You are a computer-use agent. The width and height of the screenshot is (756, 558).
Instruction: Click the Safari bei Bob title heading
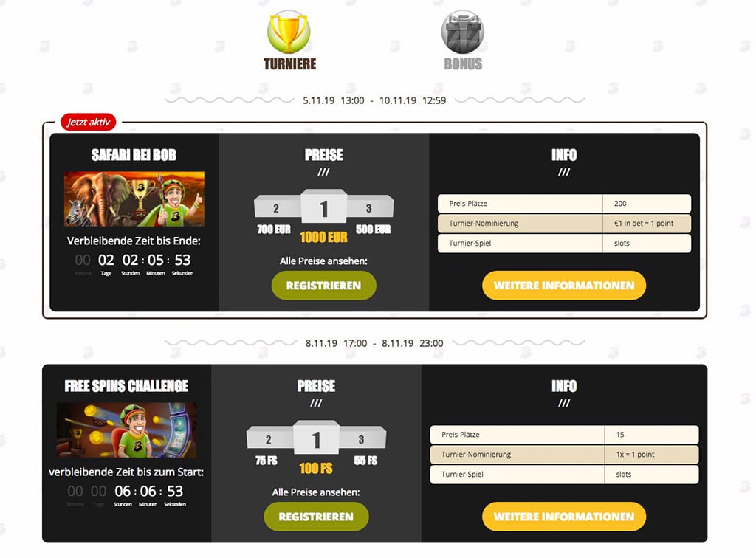click(134, 155)
